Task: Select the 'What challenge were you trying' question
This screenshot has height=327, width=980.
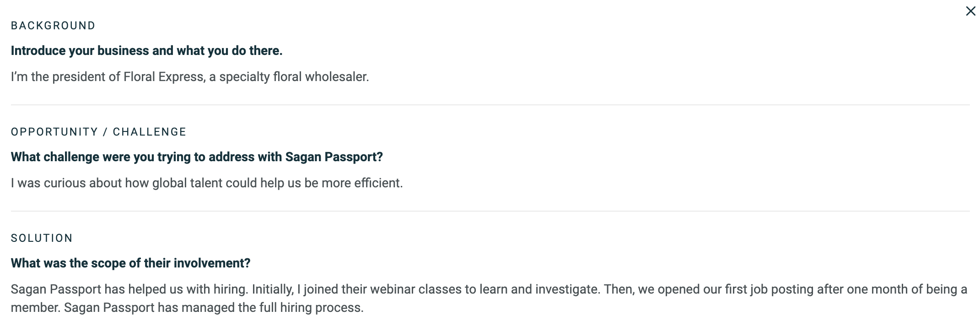Action: [x=197, y=157]
